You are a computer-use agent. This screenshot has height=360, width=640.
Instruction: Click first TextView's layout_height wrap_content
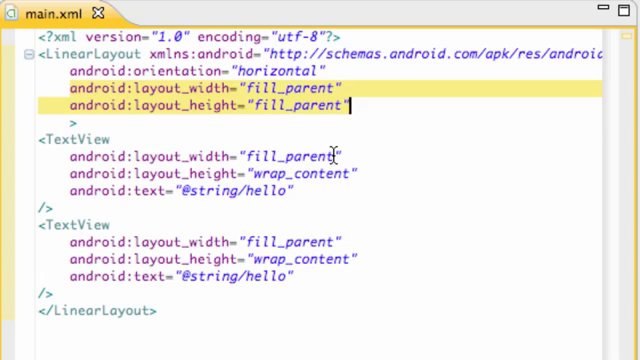[213, 174]
